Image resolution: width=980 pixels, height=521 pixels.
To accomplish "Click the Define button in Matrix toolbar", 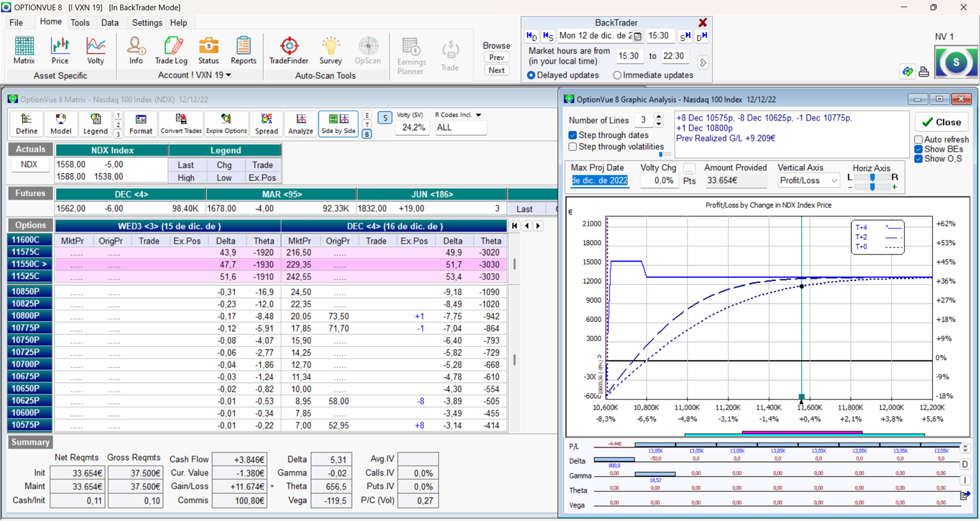I will 27,124.
